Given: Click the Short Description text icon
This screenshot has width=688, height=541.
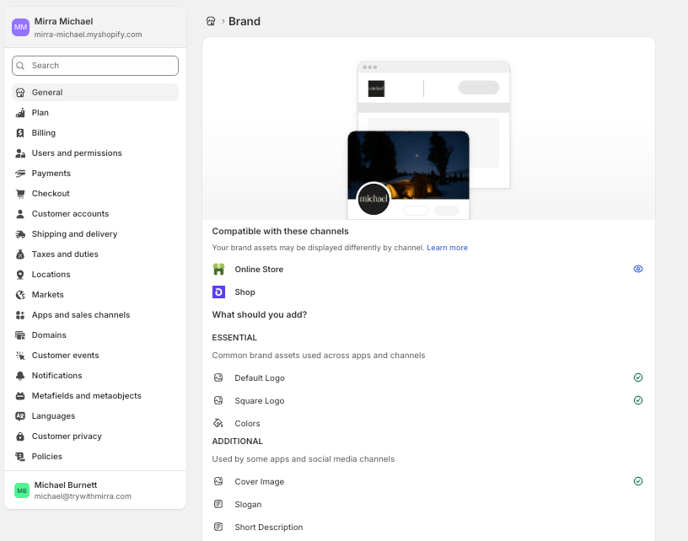Looking at the screenshot, I should point(218,527).
